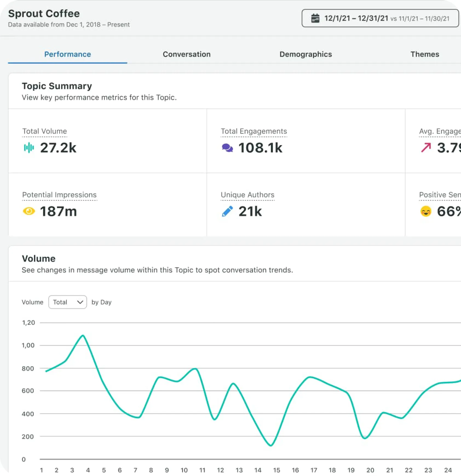
Task: Click the Avg. Engagement pink arrow icon
Action: (426, 148)
